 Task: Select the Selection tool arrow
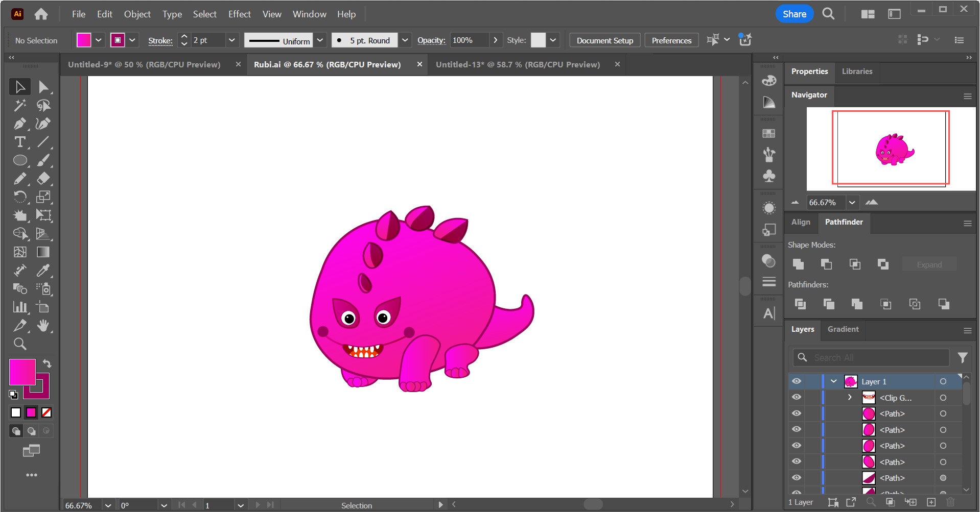tap(20, 87)
